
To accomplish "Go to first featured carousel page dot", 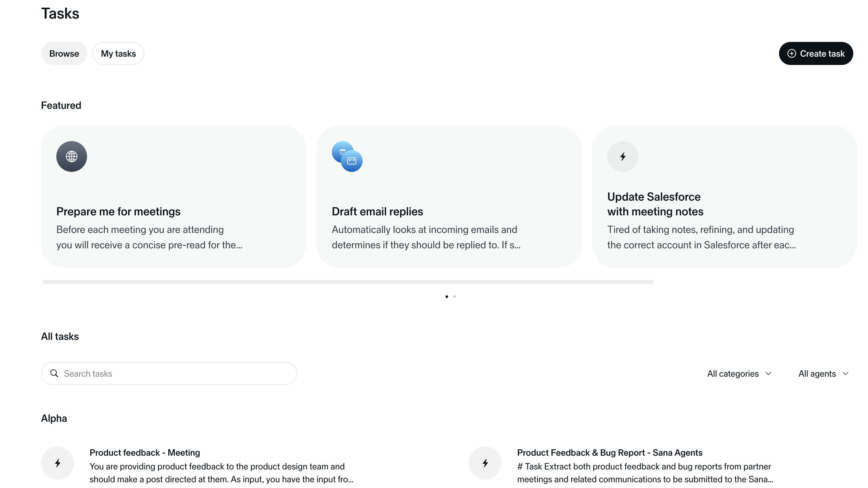I will click(x=447, y=297).
